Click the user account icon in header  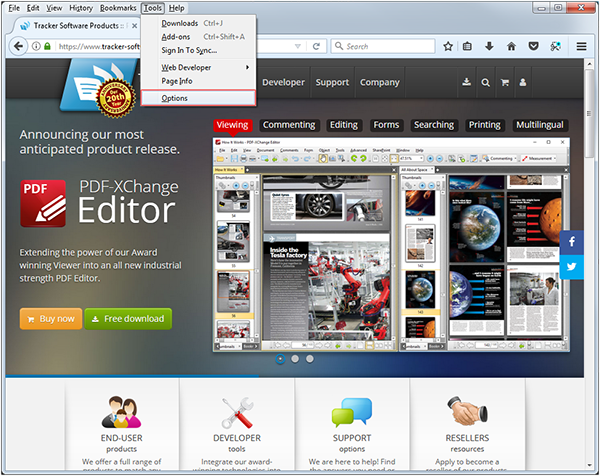coord(523,82)
